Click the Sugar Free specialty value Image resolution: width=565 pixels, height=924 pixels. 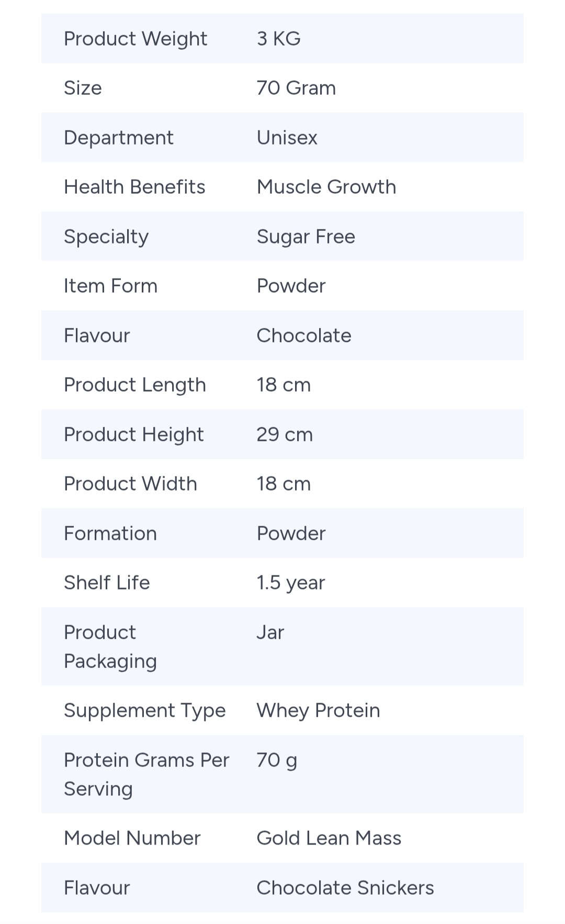click(306, 237)
